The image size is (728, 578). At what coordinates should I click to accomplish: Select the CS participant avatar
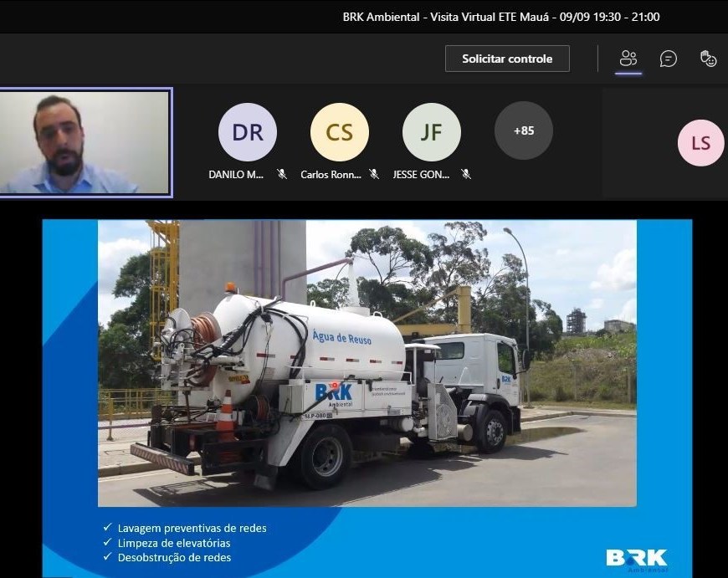[339, 132]
